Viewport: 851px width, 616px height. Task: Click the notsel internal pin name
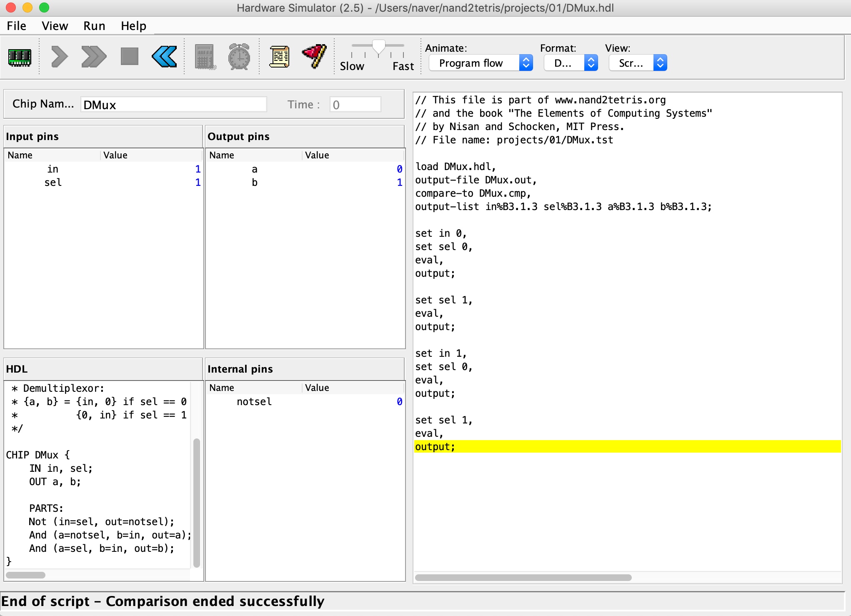coord(254,401)
